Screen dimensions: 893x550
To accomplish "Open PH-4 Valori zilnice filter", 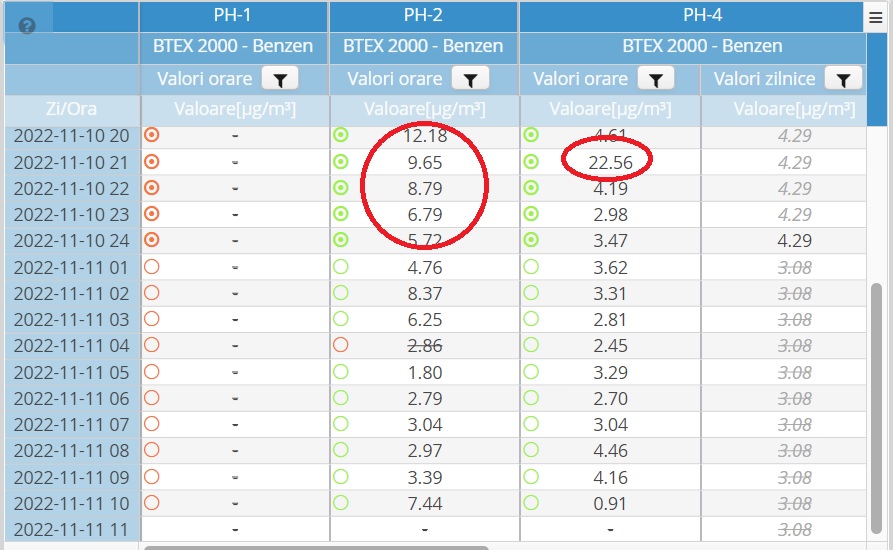I will [x=843, y=79].
